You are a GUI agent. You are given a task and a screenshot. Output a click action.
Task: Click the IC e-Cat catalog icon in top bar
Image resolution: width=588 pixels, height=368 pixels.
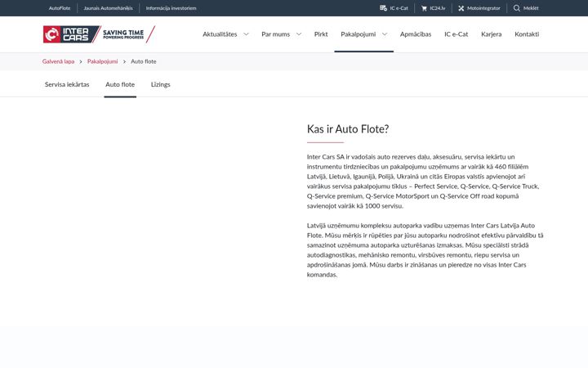[x=383, y=8]
